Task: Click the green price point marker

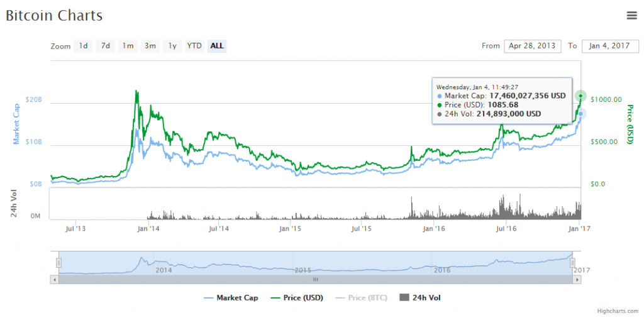Action: click(x=580, y=96)
